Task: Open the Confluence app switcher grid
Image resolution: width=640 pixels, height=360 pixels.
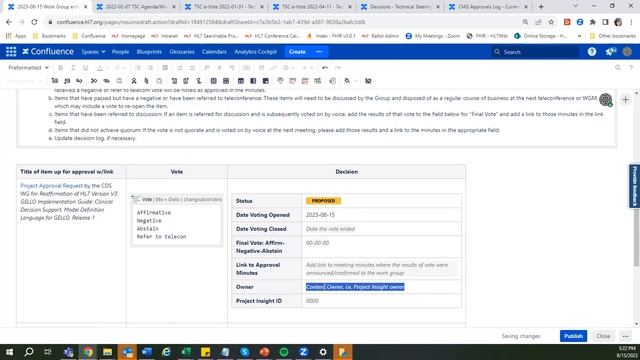Action: [x=11, y=52]
